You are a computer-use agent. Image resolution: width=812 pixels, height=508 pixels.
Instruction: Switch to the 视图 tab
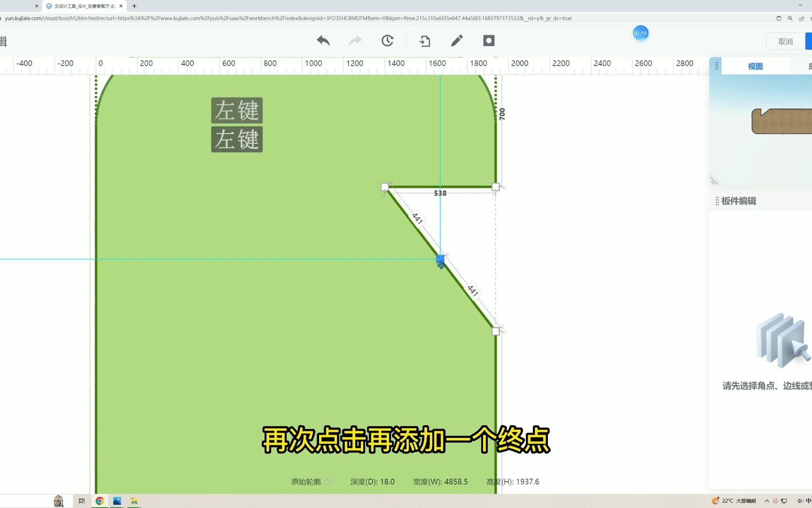coord(755,66)
